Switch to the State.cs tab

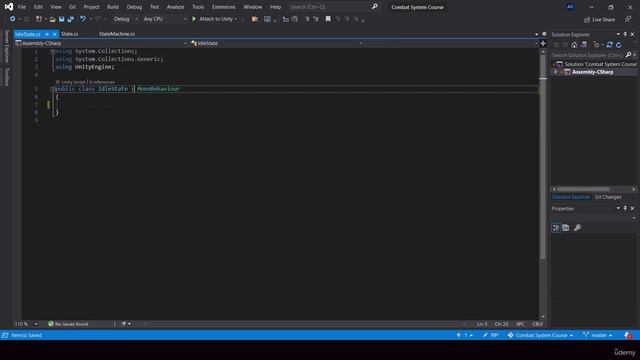(x=69, y=34)
